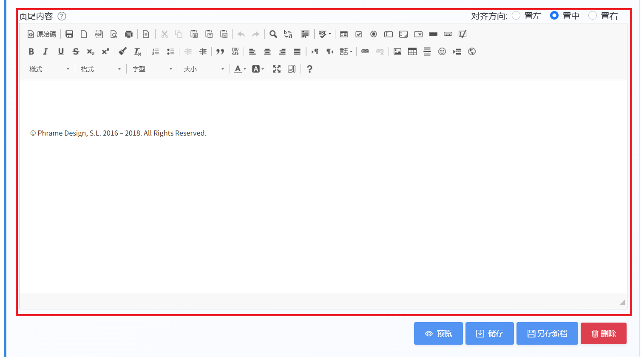The image size is (644, 357).
Task: Select the 置左 alignment radio button
Action: [516, 16]
